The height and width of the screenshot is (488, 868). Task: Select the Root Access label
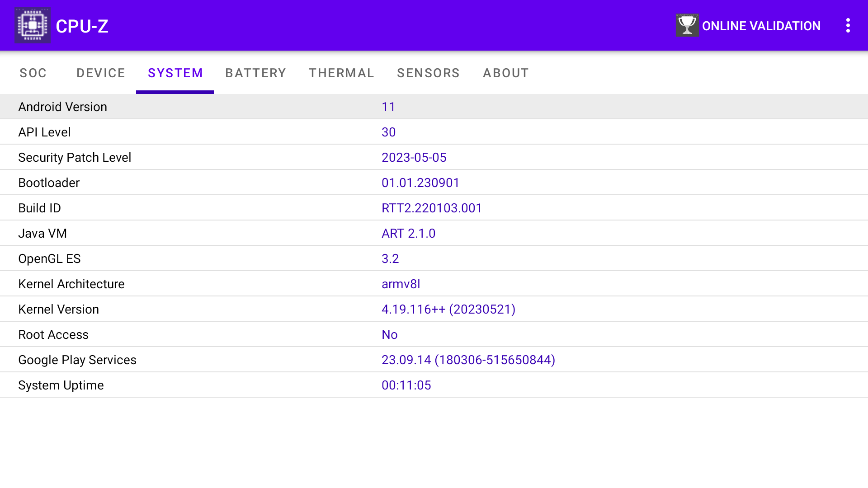53,334
